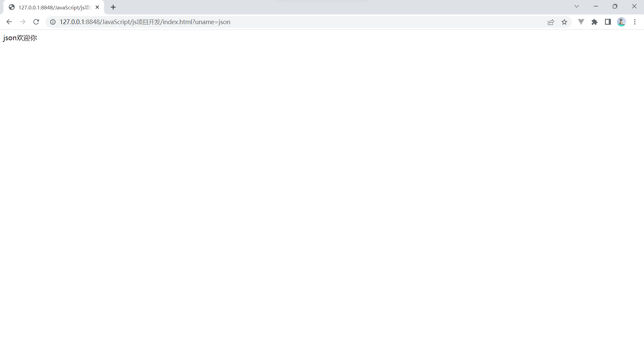Open a new tab with the plus button
The image size is (644, 342).
click(113, 7)
